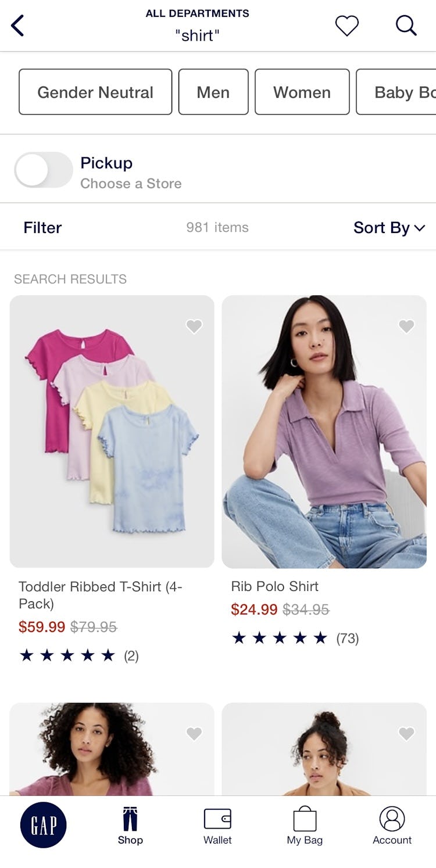Choose a Store for pickup
436x868 pixels.
pyautogui.click(x=131, y=184)
